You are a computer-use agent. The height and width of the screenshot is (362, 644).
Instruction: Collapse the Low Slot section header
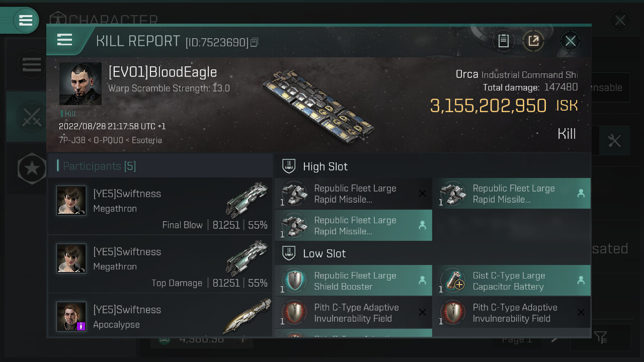pos(324,253)
